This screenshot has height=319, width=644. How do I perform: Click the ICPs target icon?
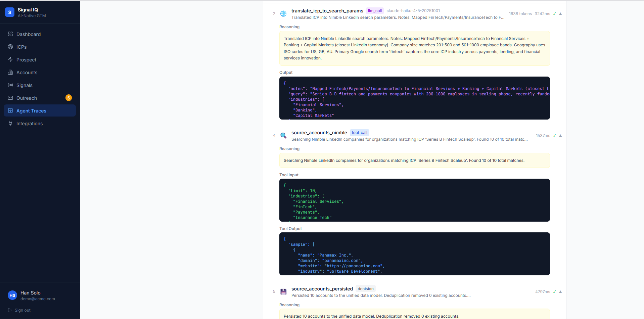point(10,47)
